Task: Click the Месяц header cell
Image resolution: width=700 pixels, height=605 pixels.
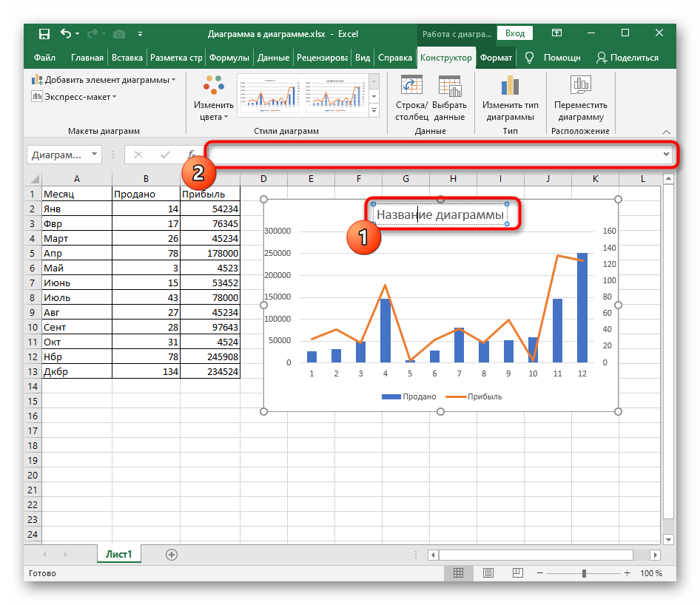Action: pos(77,194)
